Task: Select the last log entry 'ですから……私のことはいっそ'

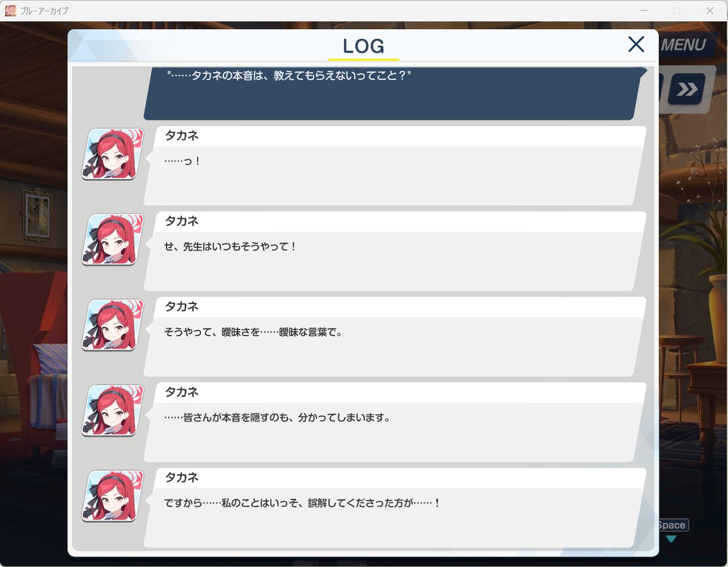Action: pos(395,508)
